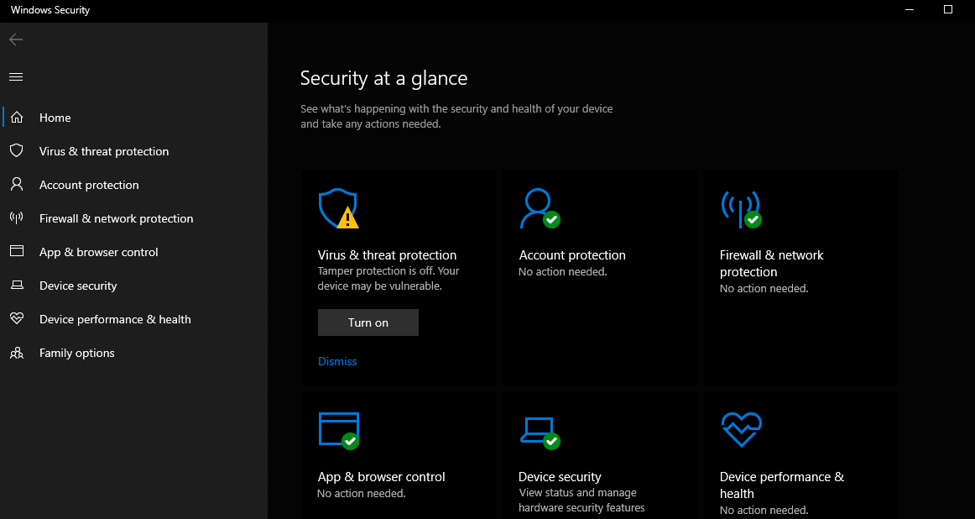
Task: Maximize the Windows Security window
Action: [x=948, y=10]
